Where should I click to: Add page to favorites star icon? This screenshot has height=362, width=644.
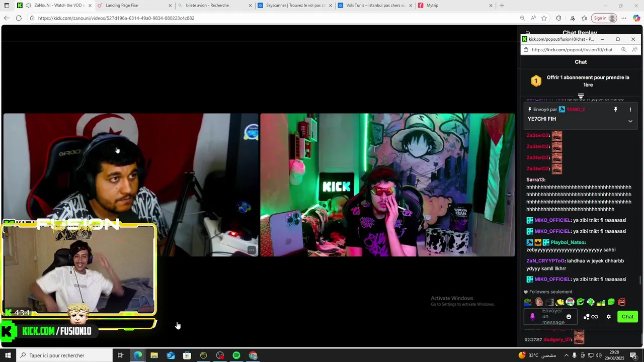(544, 18)
